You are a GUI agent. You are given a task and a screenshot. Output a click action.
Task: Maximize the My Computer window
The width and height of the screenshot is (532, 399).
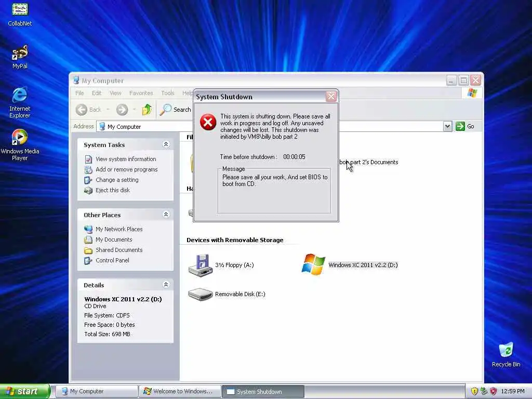(x=463, y=81)
